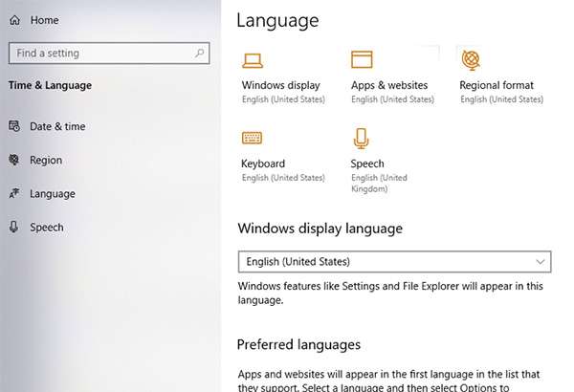Click the Language character icon in sidebar

tap(14, 193)
